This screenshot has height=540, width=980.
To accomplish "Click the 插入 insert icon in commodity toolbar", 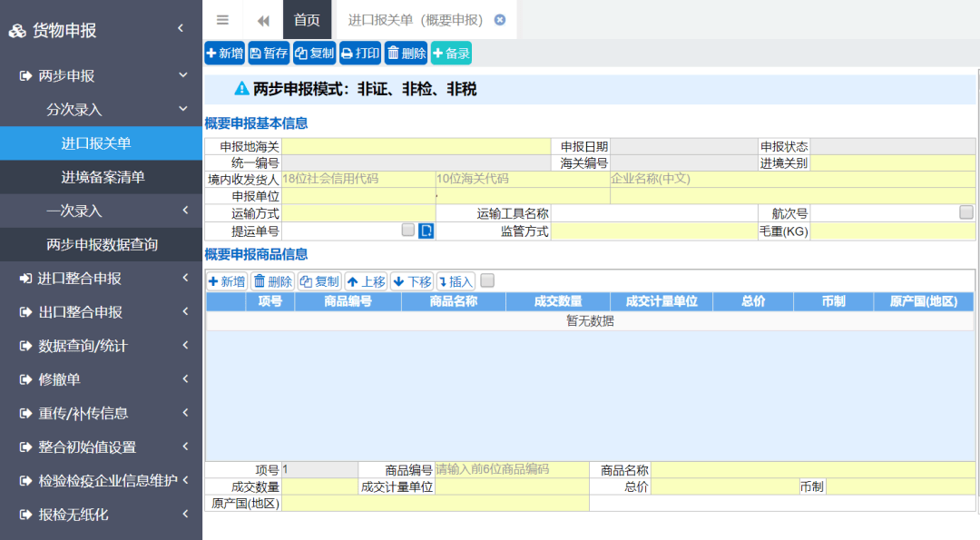I will point(454,280).
